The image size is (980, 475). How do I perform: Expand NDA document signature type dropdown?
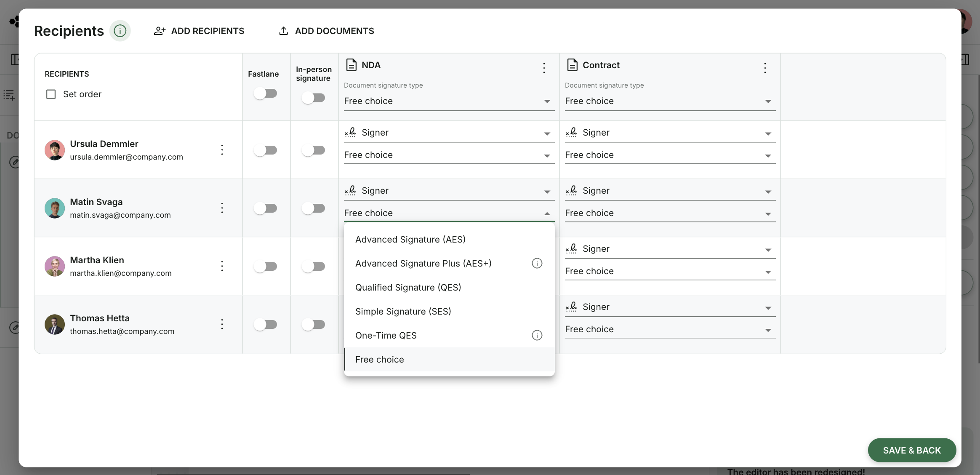pyautogui.click(x=449, y=101)
